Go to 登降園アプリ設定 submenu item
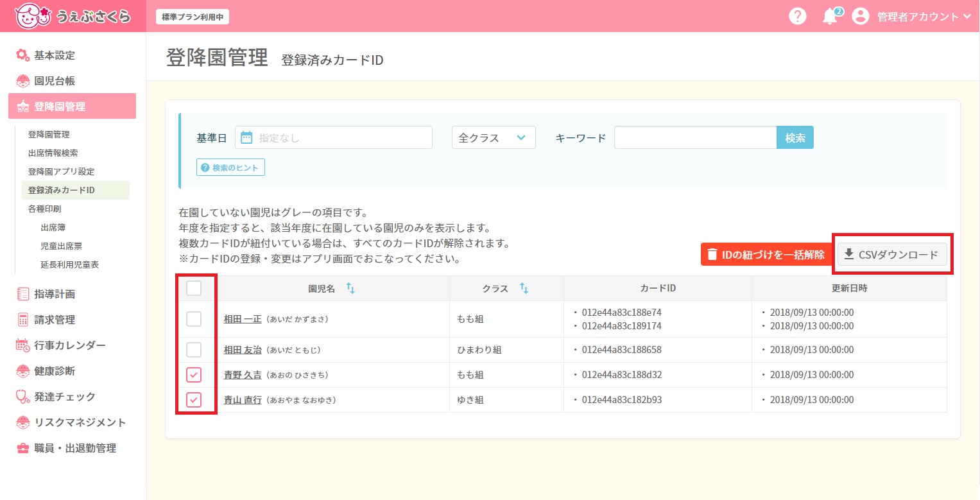The image size is (980, 500). tap(61, 172)
